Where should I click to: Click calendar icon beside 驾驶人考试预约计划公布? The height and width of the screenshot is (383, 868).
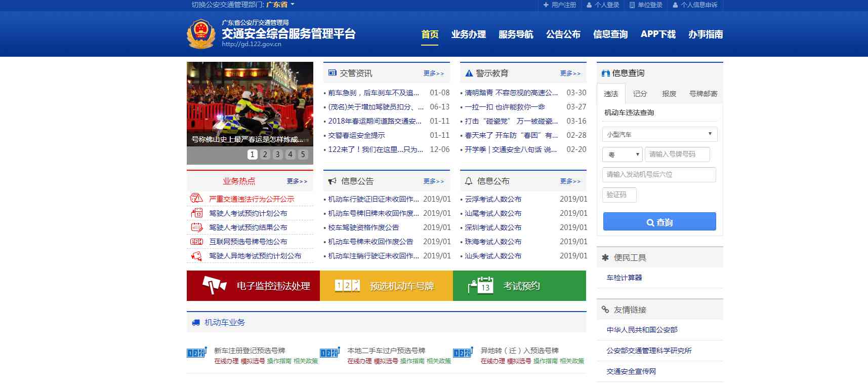click(196, 213)
